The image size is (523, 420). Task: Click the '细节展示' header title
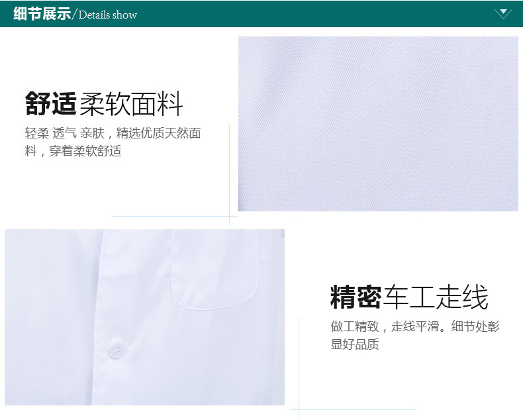click(42, 14)
